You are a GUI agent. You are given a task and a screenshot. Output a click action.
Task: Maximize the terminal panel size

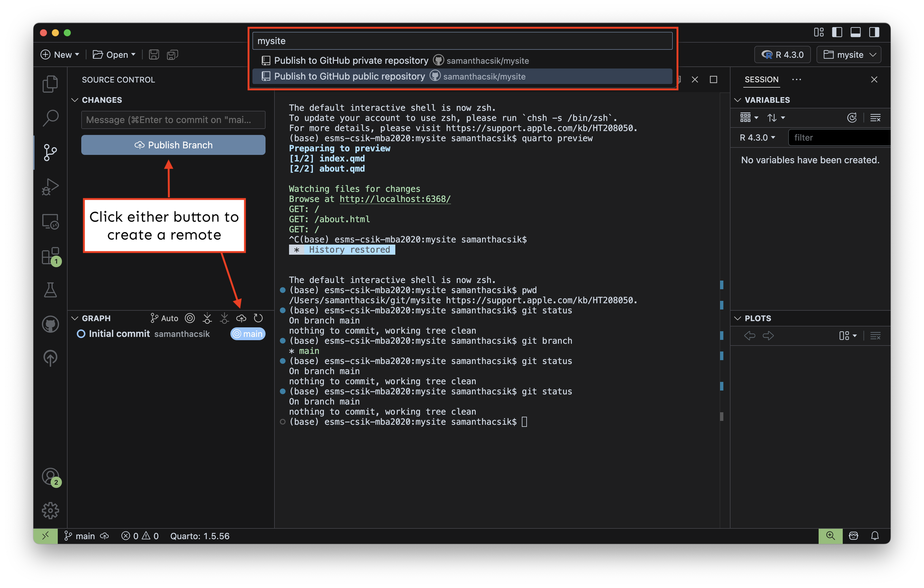click(x=713, y=80)
